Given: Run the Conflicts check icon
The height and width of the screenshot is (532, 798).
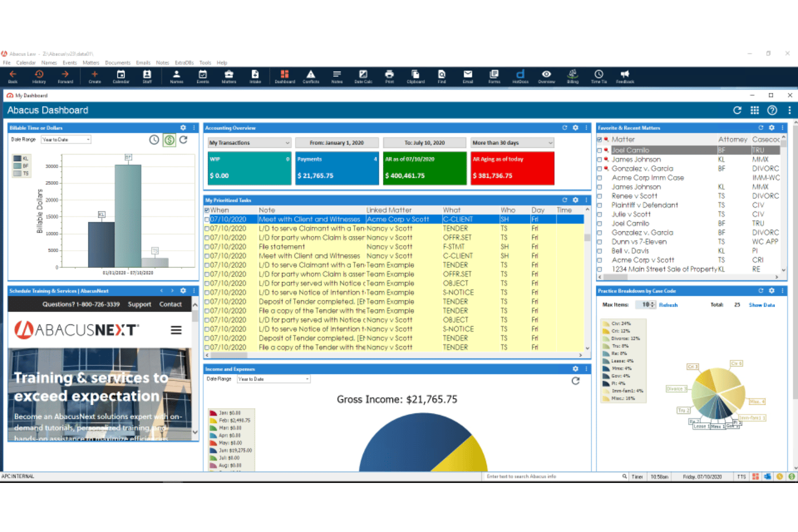Looking at the screenshot, I should [311, 77].
